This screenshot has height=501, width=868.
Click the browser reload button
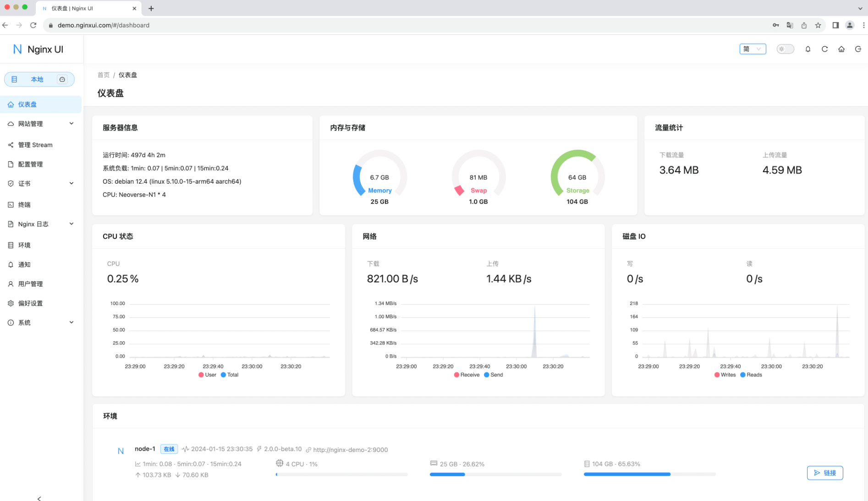tap(33, 25)
